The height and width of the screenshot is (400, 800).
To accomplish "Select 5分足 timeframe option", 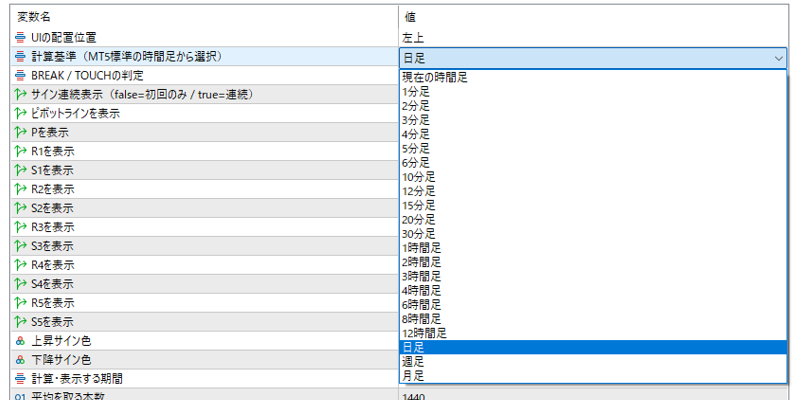I will 593,149.
